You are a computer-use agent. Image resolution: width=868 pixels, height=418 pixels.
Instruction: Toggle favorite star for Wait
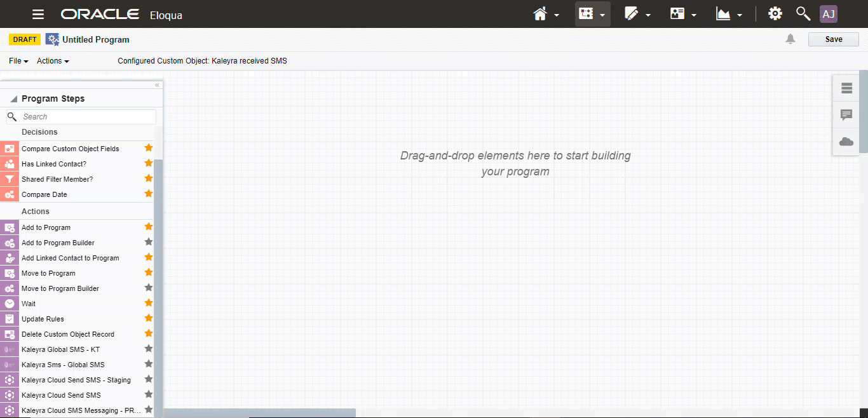[149, 303]
